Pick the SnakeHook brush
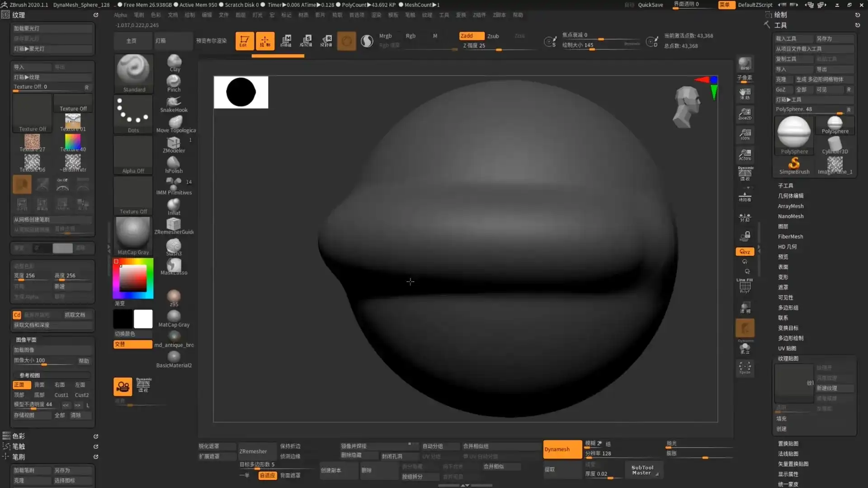 tap(174, 103)
